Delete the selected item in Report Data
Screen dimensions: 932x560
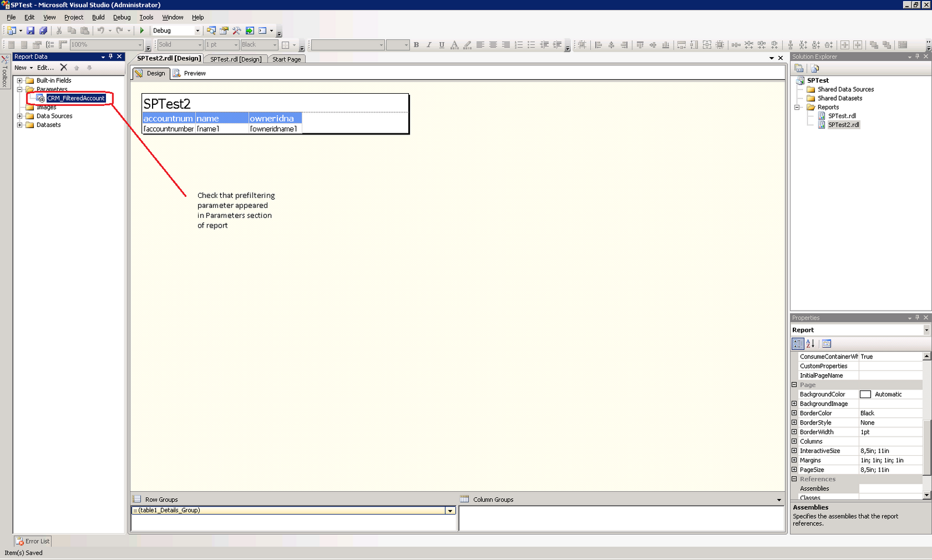coord(64,68)
